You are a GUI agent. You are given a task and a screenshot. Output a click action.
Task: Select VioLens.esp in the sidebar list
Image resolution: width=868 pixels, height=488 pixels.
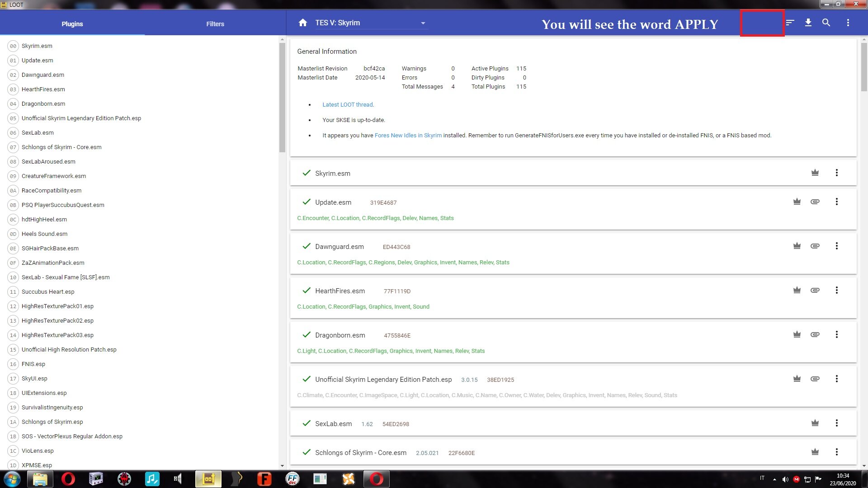[x=140, y=450]
